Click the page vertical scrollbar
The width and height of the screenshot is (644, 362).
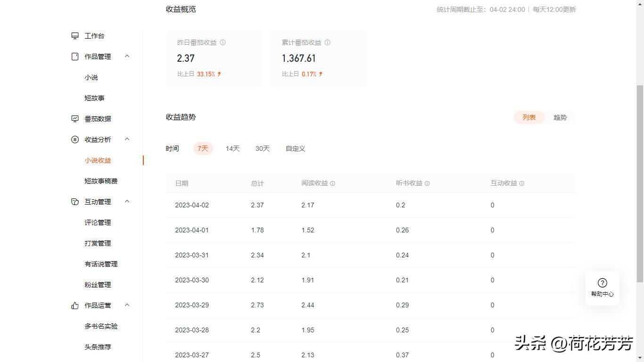[640, 184]
